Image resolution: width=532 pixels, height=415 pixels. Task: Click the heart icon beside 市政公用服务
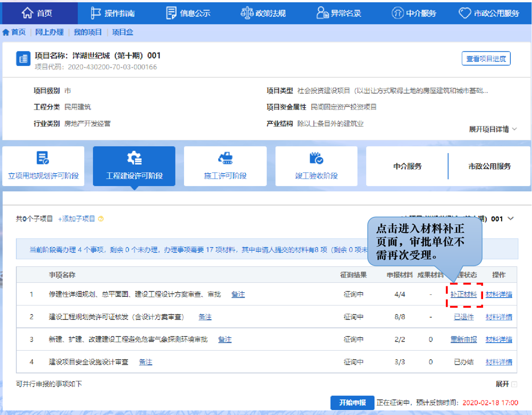tap(464, 13)
